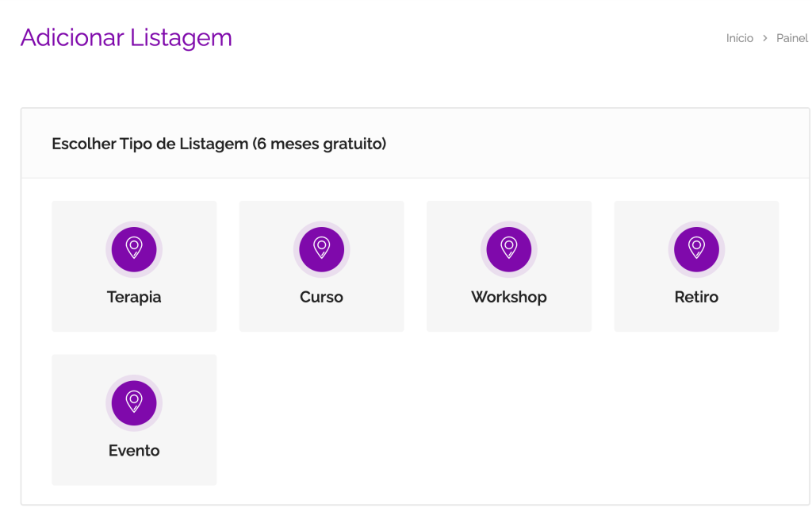
Task: Click the Workshop label text
Action: pyautogui.click(x=509, y=297)
